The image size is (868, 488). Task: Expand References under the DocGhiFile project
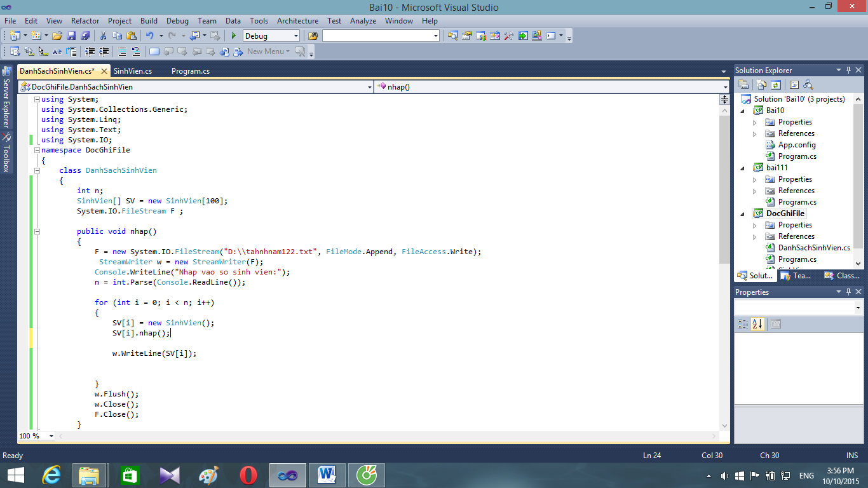[755, 236]
